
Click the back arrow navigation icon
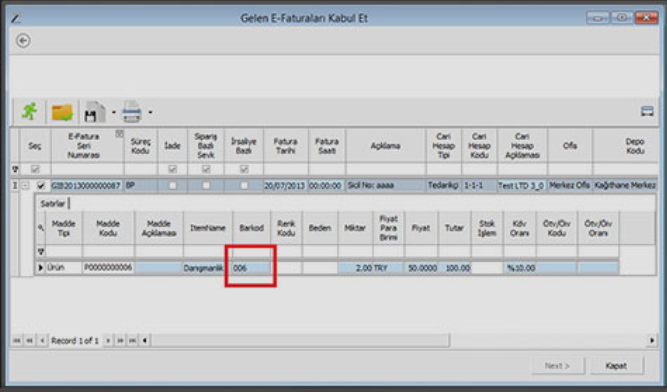[x=23, y=41]
